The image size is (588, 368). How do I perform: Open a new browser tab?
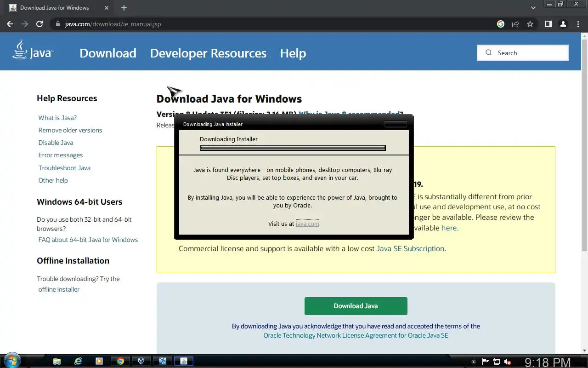pos(124,8)
